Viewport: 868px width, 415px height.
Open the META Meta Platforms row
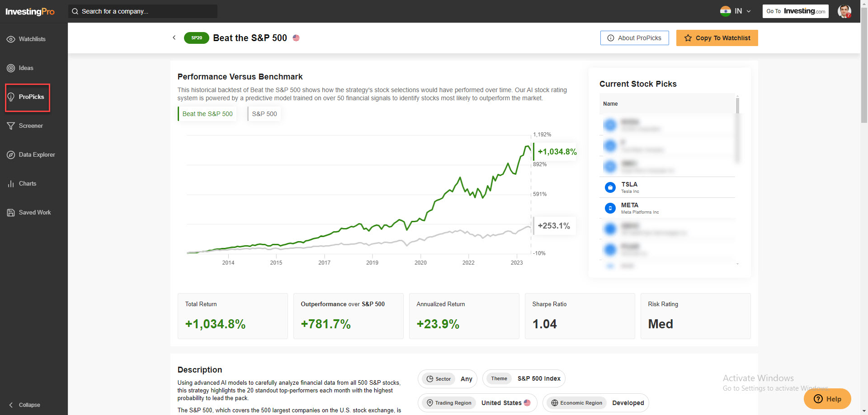[x=667, y=208]
